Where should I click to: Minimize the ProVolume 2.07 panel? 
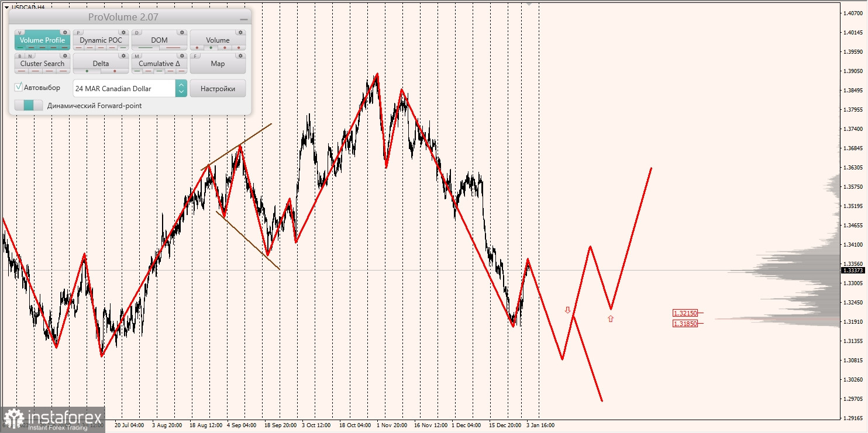(x=243, y=19)
